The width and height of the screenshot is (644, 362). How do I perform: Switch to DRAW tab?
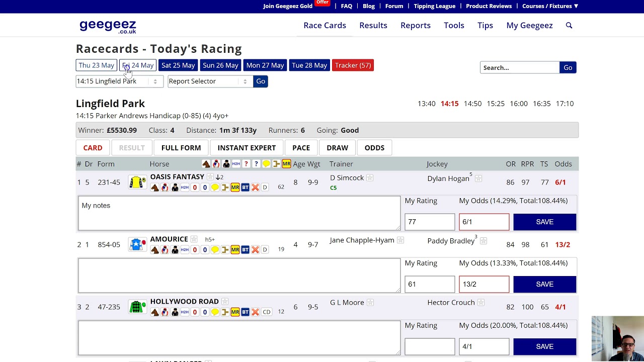coord(337,148)
